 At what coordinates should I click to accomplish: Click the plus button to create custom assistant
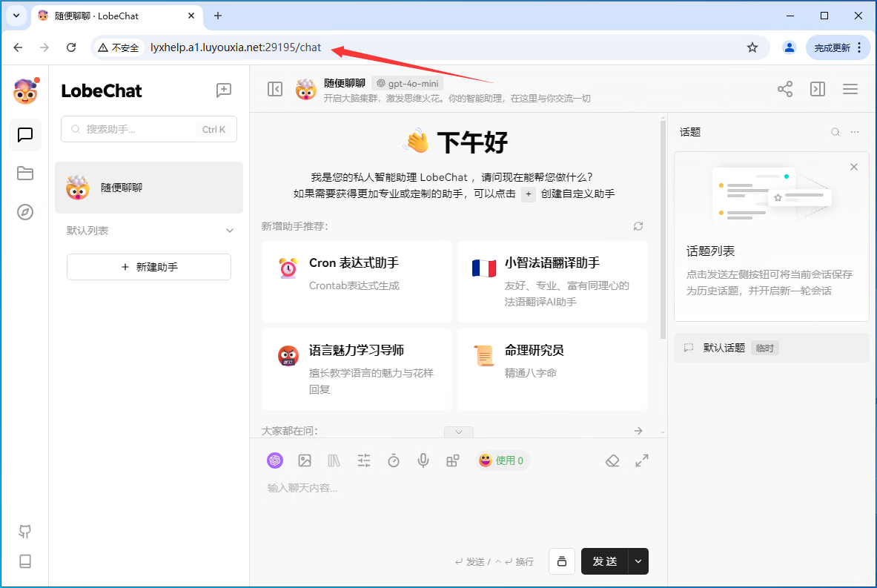pyautogui.click(x=529, y=194)
